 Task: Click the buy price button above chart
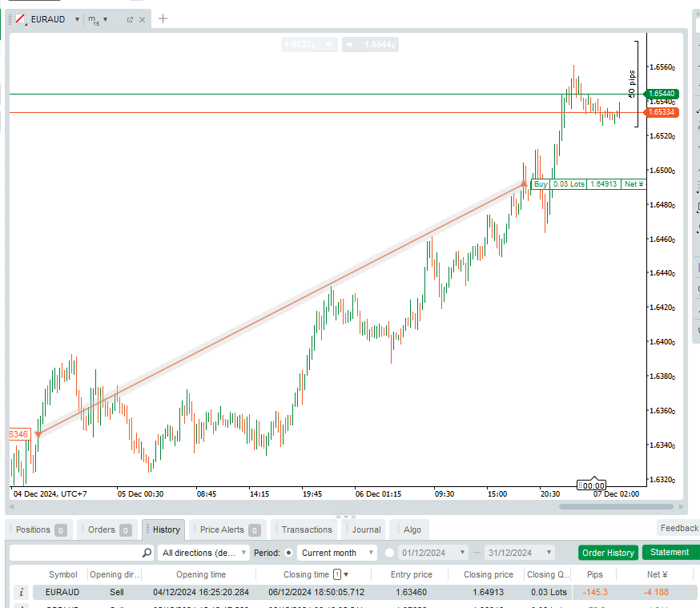[370, 45]
